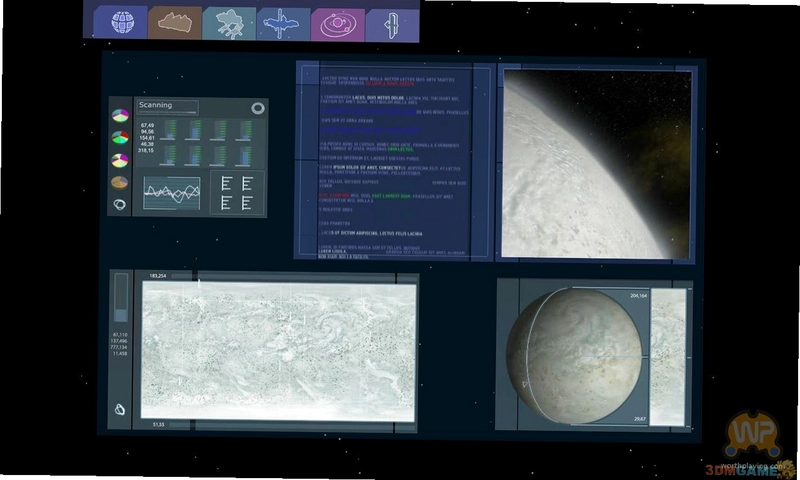Click the narrow surface strip beside globe
Viewport: 800px width, 480px height.
click(668, 357)
